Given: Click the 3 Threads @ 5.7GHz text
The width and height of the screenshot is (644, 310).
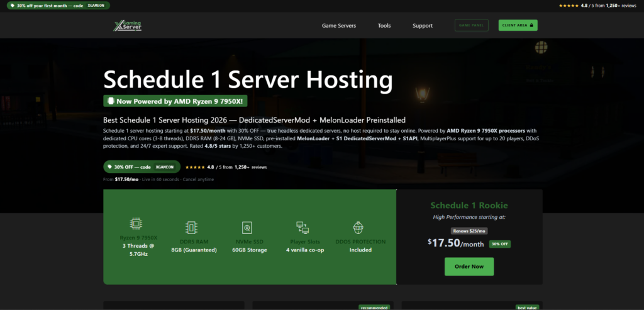Looking at the screenshot, I should pyautogui.click(x=138, y=250).
